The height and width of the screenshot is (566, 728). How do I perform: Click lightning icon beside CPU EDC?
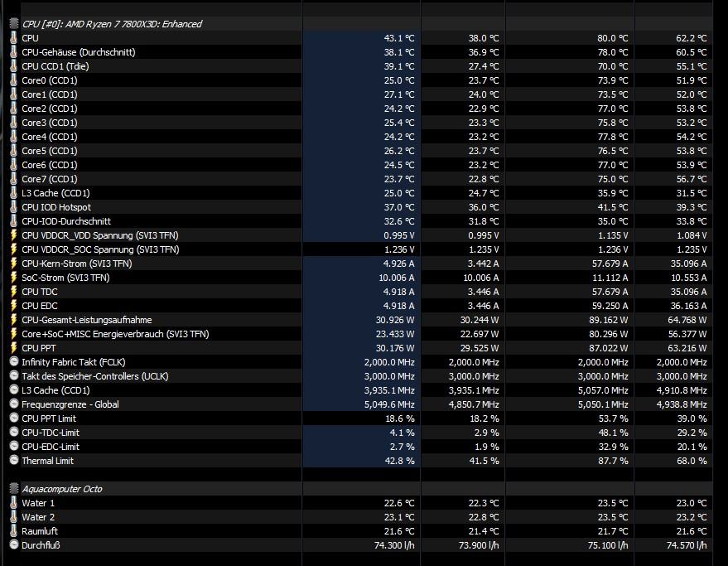14,306
